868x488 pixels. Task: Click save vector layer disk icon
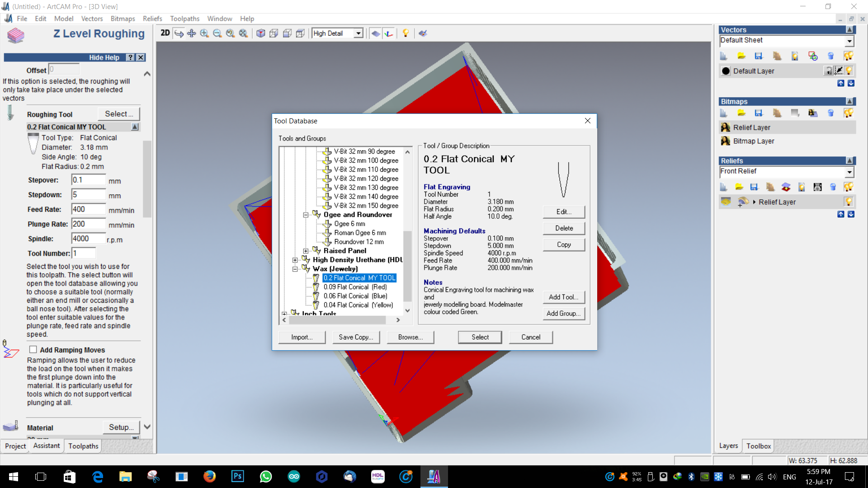coord(759,56)
